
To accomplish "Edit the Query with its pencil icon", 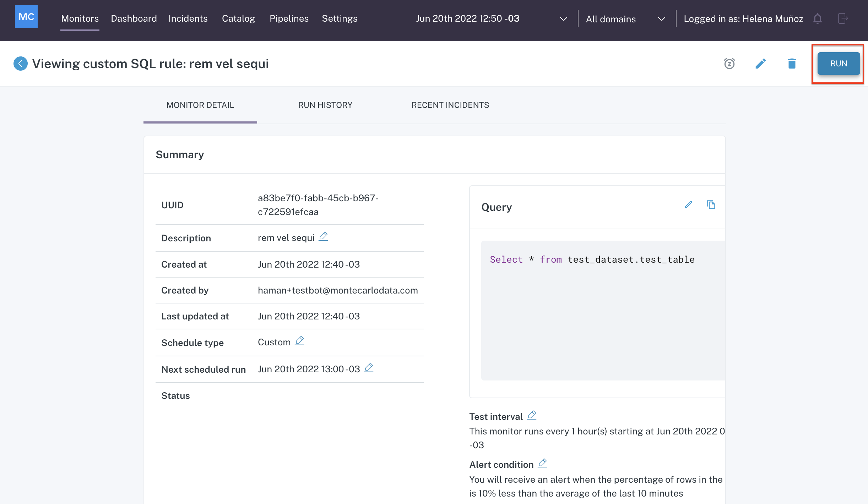I will [689, 205].
